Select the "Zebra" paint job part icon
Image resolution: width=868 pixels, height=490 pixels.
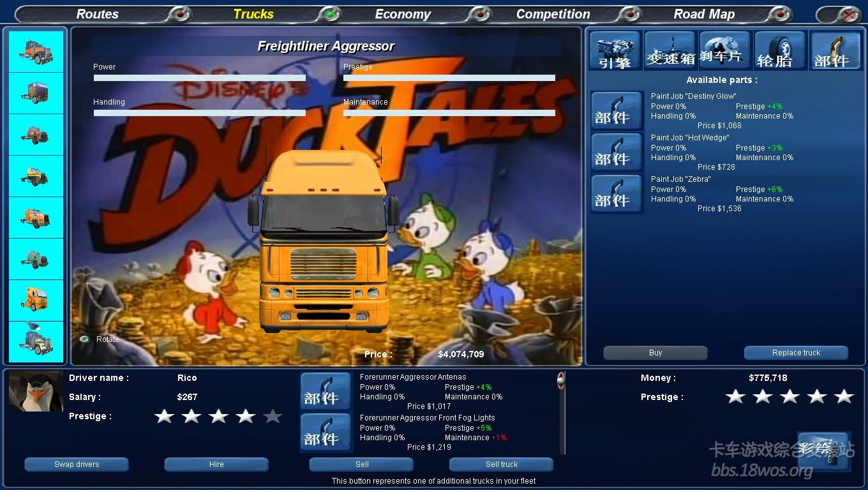click(x=617, y=193)
